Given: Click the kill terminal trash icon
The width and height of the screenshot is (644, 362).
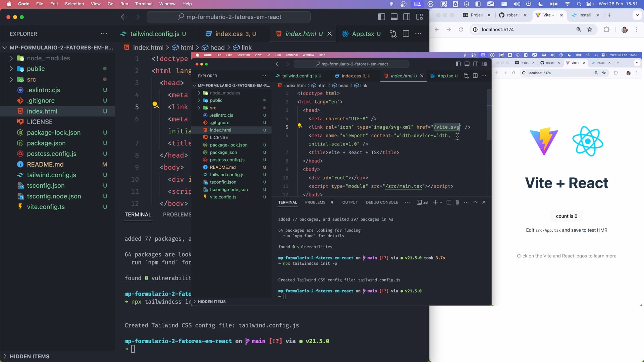Looking at the screenshot, I should point(457,202).
